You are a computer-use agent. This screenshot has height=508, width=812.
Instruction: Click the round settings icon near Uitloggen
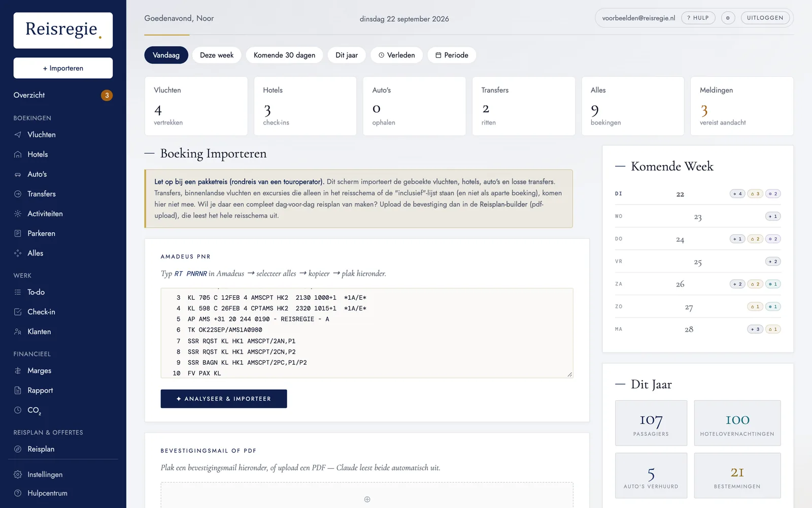pos(728,18)
